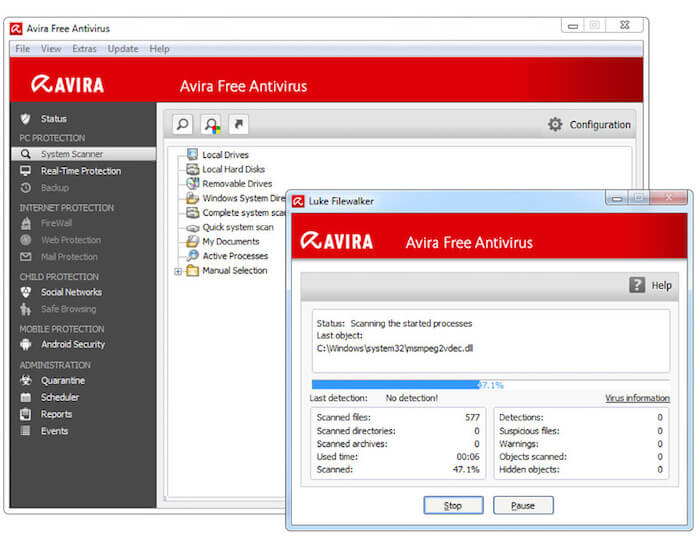The width and height of the screenshot is (696, 553).
Task: Open the Extras menu
Action: coord(84,49)
